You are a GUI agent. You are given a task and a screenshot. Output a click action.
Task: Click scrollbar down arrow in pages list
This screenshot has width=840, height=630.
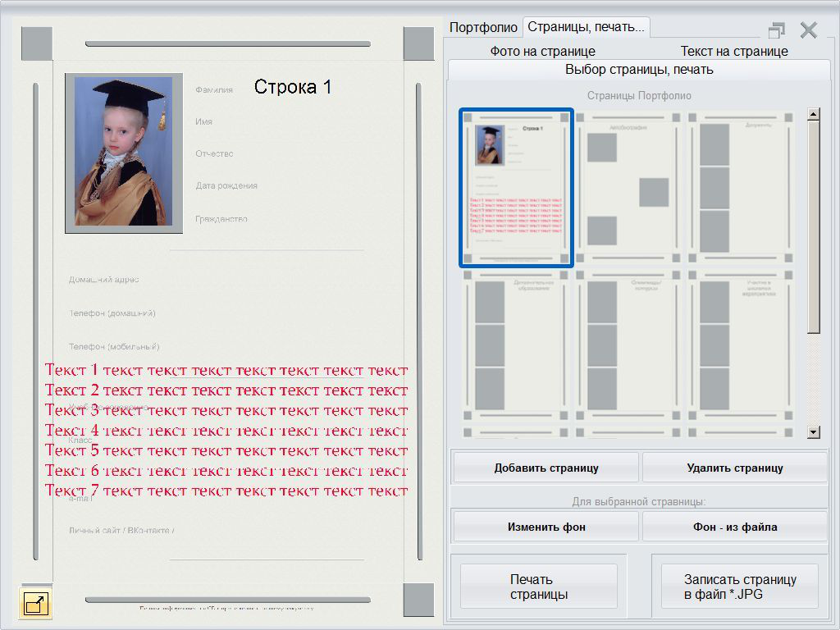tap(814, 432)
